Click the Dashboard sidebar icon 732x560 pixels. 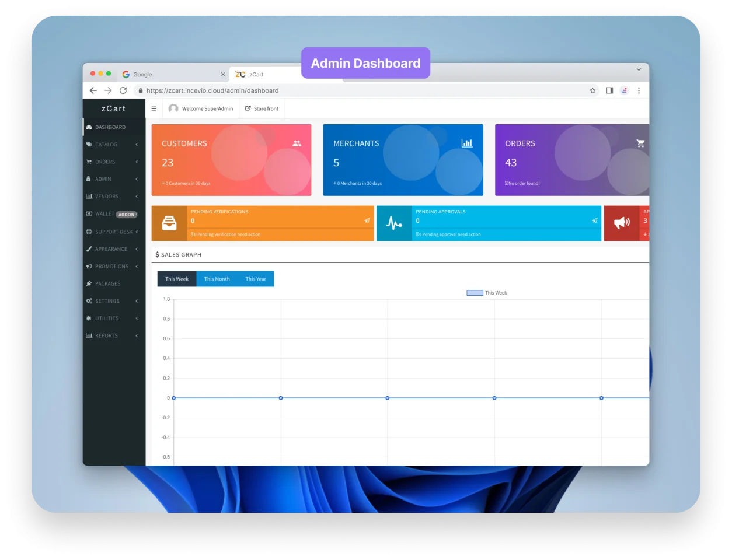89,127
